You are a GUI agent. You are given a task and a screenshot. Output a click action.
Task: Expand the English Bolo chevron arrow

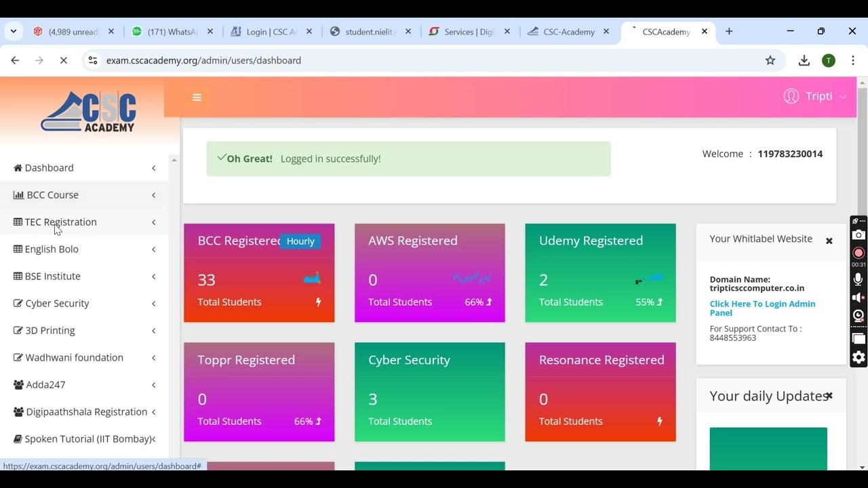154,249
